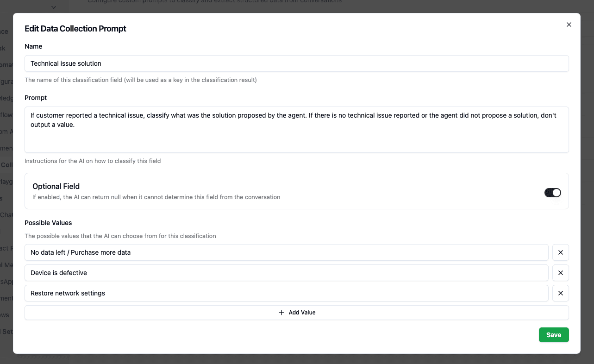
Task: Open the cut-off 'ledg' sidebar item
Action: tap(6, 98)
